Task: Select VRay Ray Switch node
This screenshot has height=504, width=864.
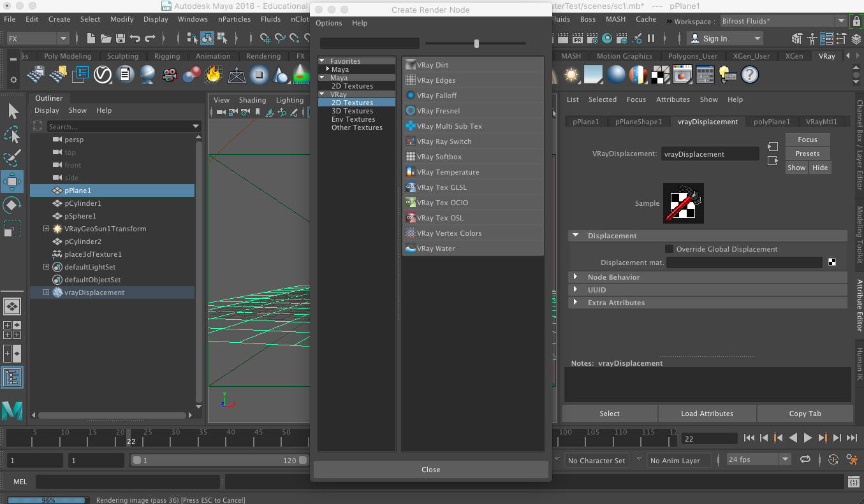Action: click(x=472, y=141)
